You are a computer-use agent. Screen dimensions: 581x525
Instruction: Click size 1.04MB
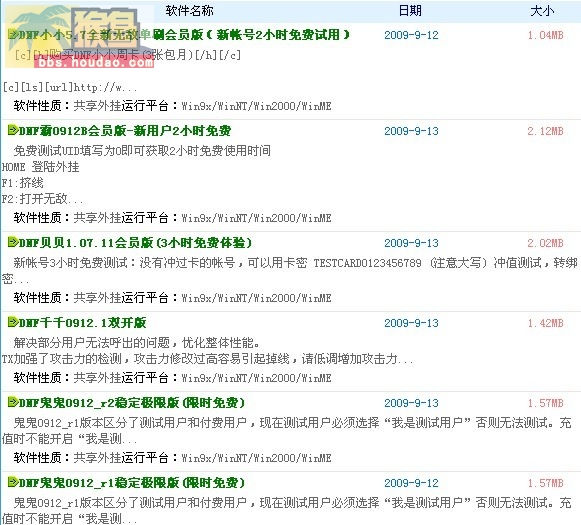pyautogui.click(x=545, y=35)
